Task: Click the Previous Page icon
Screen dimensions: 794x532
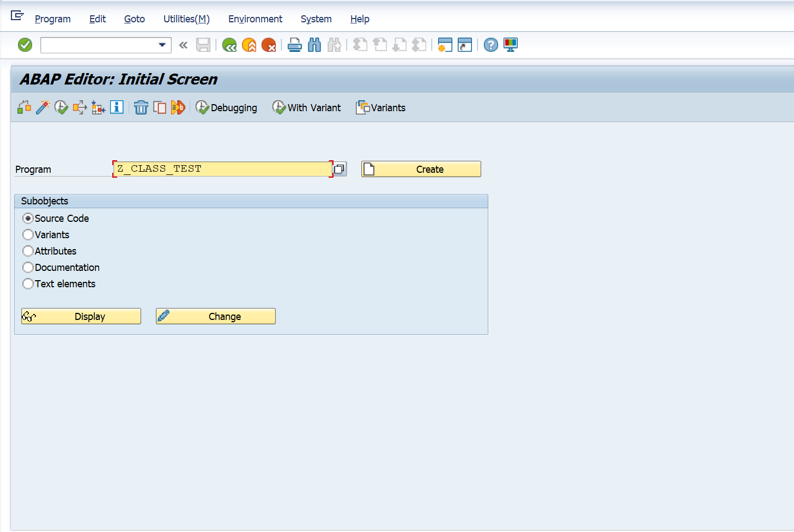Action: (380, 45)
